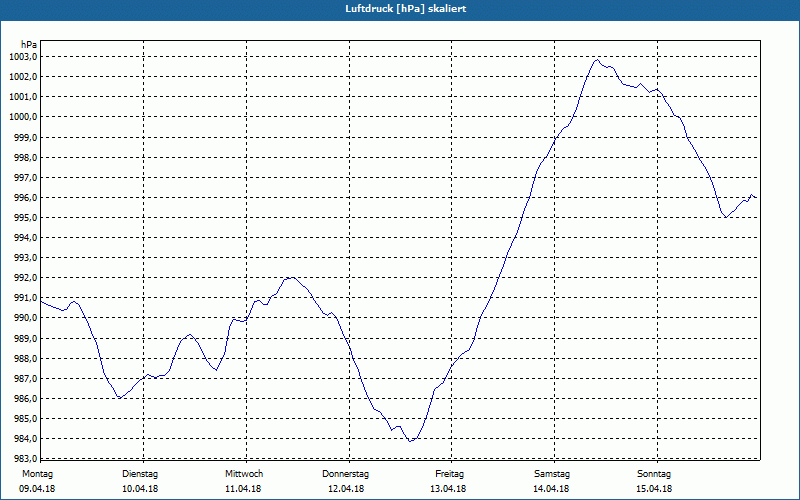Click the date 11.04.18
The height and width of the screenshot is (500, 800).
tap(243, 489)
